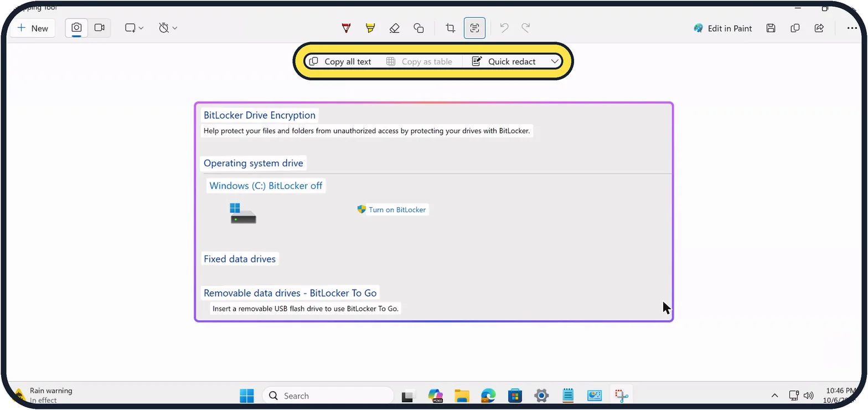Open the See more three-dots menu

pos(852,28)
